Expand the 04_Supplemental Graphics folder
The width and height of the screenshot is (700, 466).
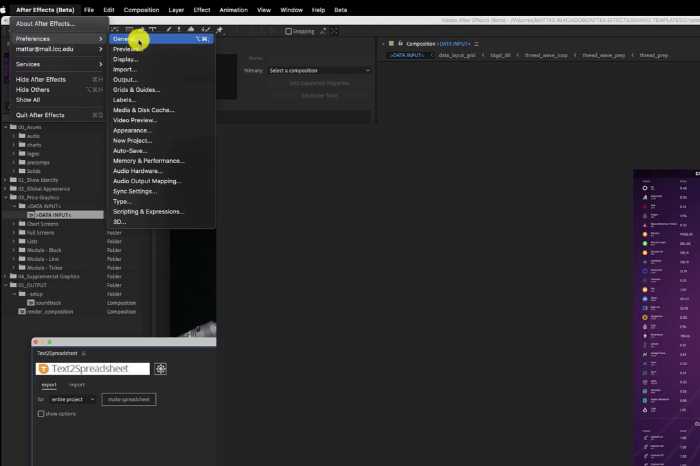tap(6, 276)
